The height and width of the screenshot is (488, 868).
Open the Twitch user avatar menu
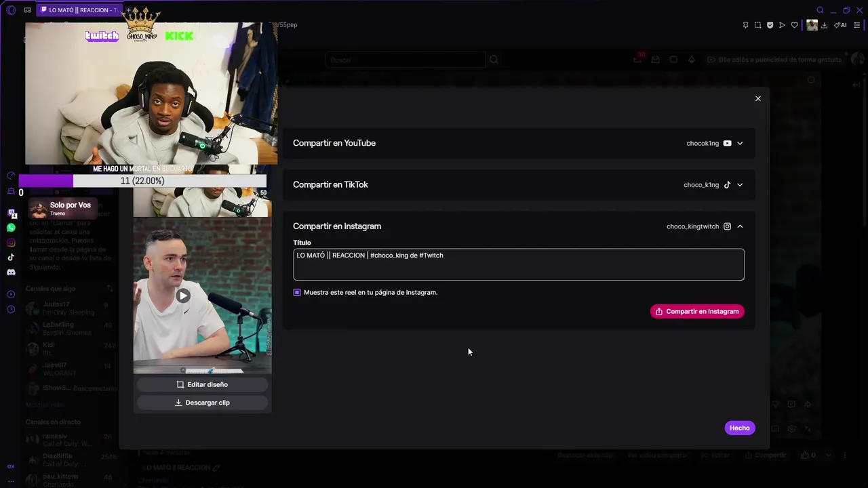pyautogui.click(x=857, y=60)
